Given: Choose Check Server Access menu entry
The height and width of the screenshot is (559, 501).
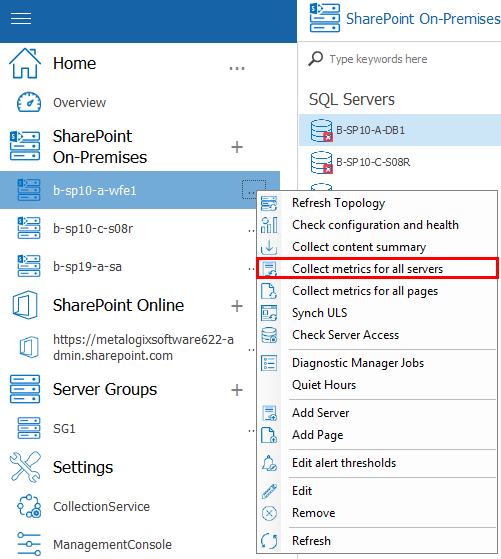Looking at the screenshot, I should [x=377, y=335].
